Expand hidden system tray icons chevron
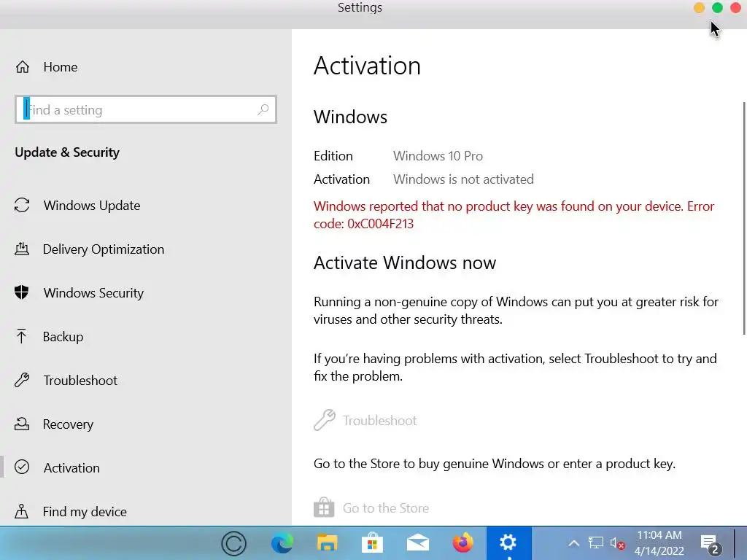This screenshot has height=560, width=747. (574, 543)
